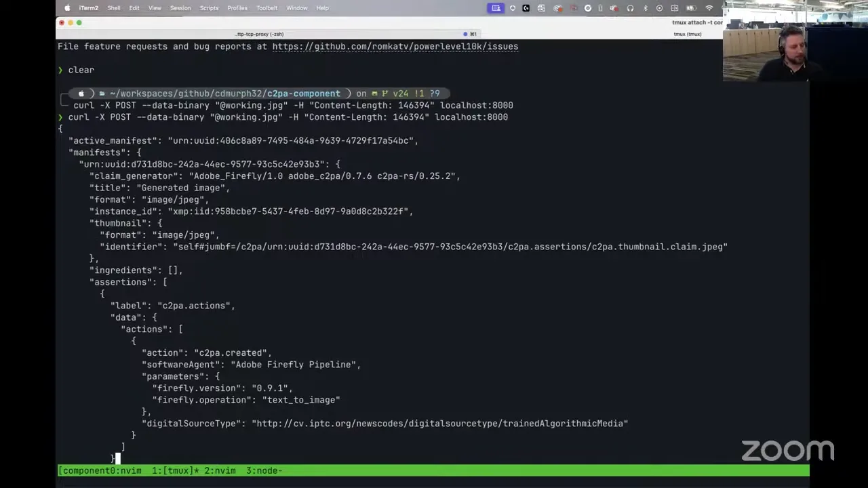Click the "text_to_image" operation value

click(301, 400)
